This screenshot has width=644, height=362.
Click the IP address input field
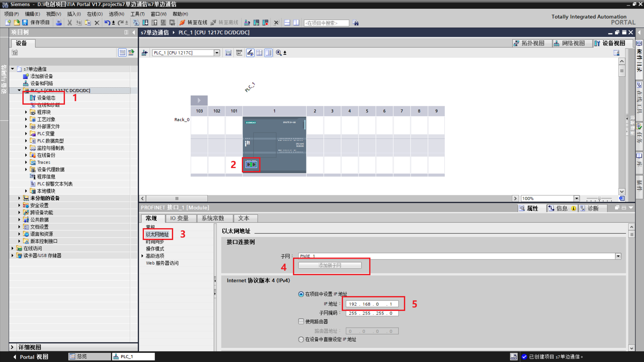click(x=372, y=304)
